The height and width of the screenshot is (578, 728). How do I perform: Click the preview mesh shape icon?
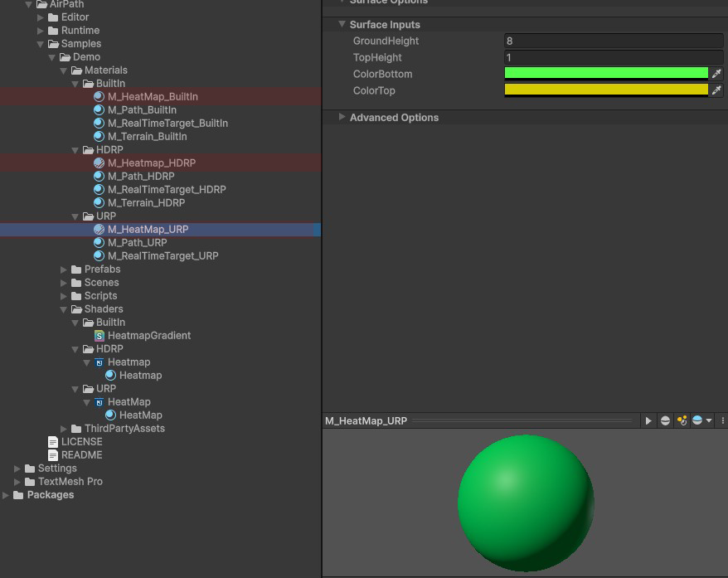[x=665, y=421]
